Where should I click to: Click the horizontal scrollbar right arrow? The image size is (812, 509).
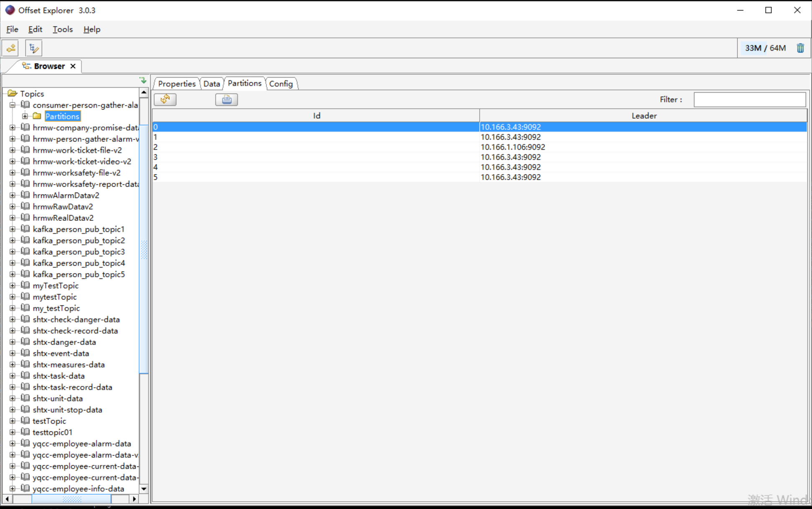point(134,499)
